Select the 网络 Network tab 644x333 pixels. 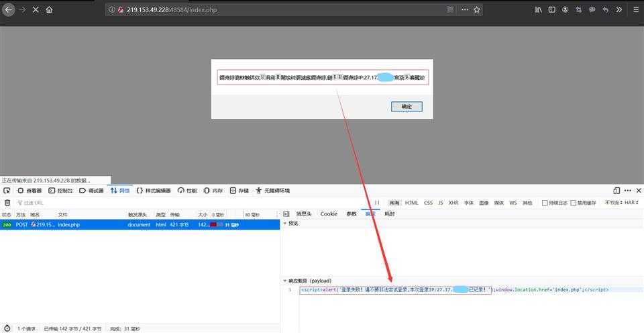coord(120,191)
